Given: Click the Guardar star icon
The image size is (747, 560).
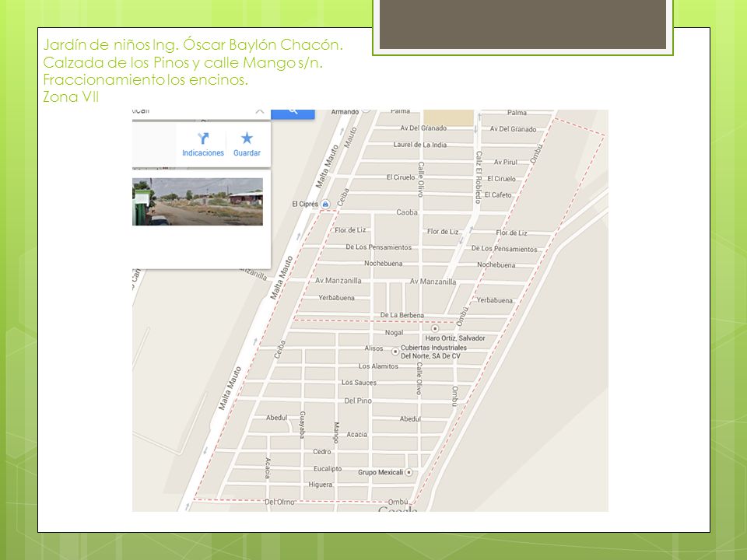Looking at the screenshot, I should (x=247, y=138).
